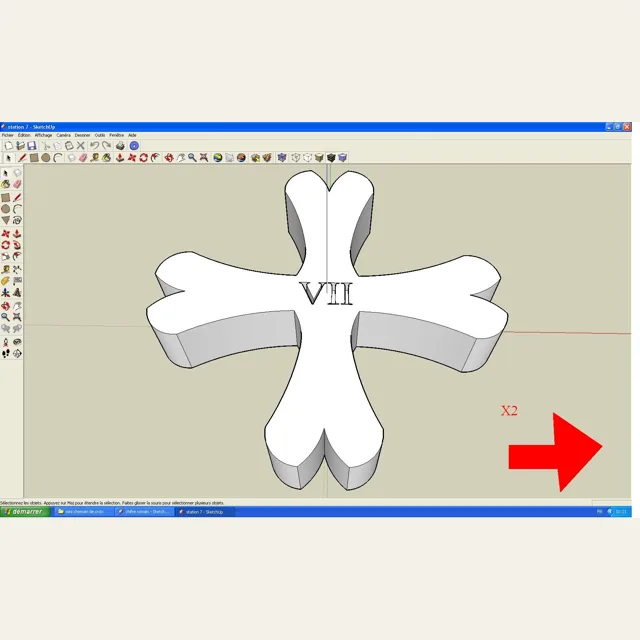Open the Fenêtre menu
The height and width of the screenshot is (640, 640).
(117, 135)
